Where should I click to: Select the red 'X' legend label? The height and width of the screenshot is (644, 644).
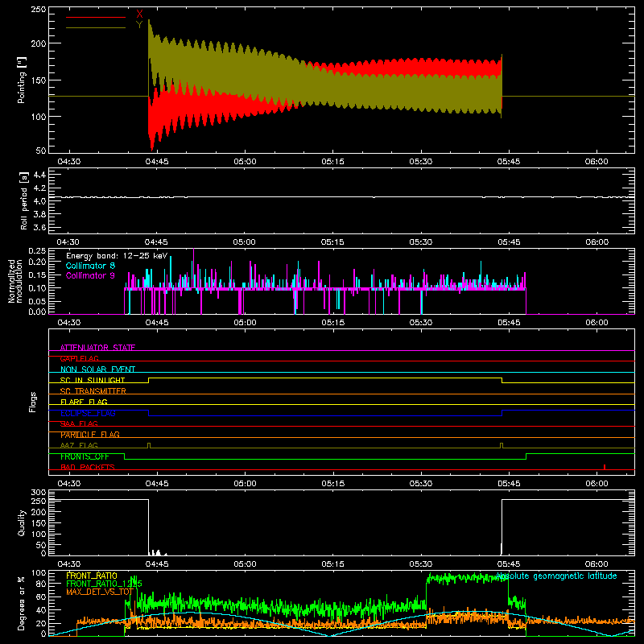[139, 14]
